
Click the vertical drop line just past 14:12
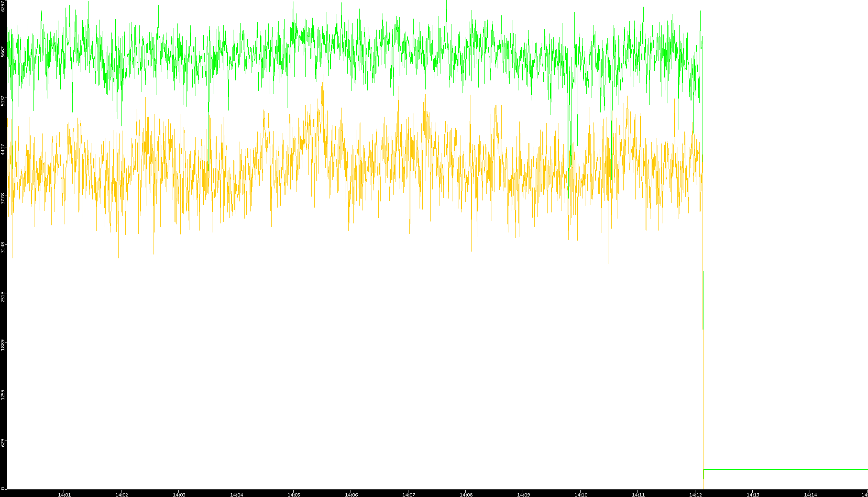pos(703,383)
